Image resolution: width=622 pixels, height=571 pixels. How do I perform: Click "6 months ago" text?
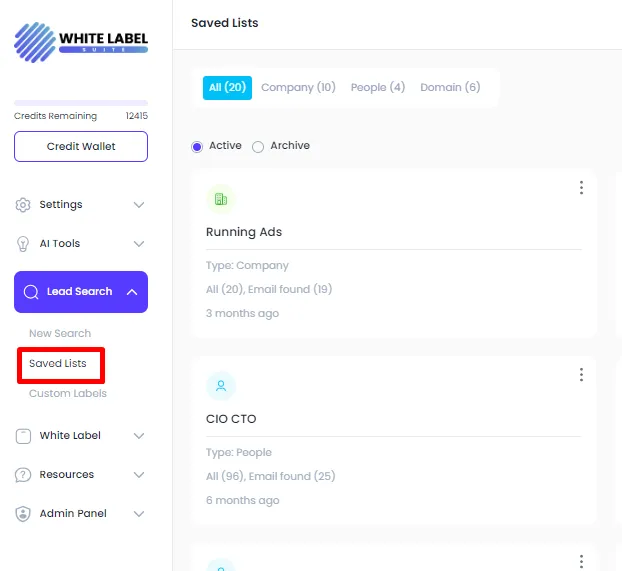(x=243, y=500)
